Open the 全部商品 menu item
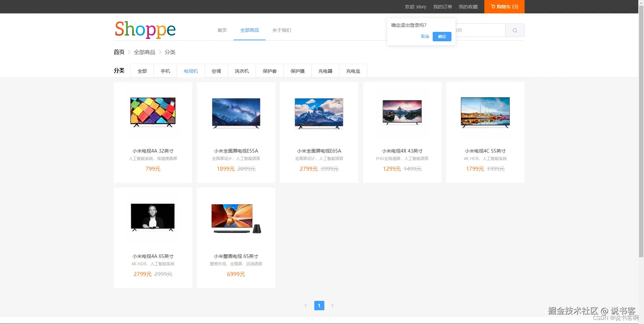 (x=249, y=30)
